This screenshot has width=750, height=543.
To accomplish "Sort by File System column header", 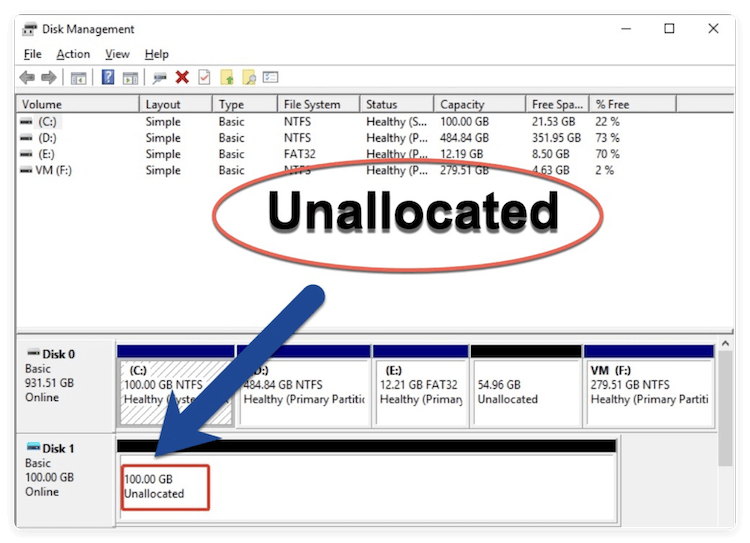I will click(319, 104).
